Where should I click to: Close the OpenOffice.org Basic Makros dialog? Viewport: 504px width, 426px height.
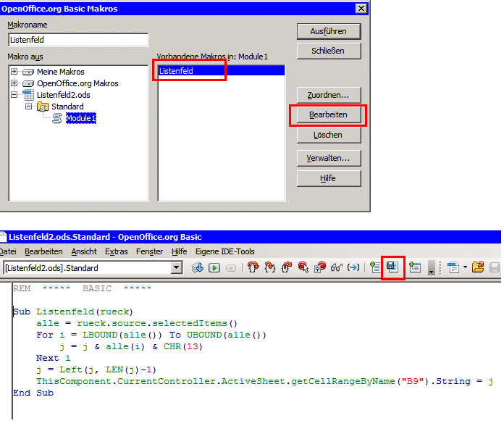click(x=361, y=9)
